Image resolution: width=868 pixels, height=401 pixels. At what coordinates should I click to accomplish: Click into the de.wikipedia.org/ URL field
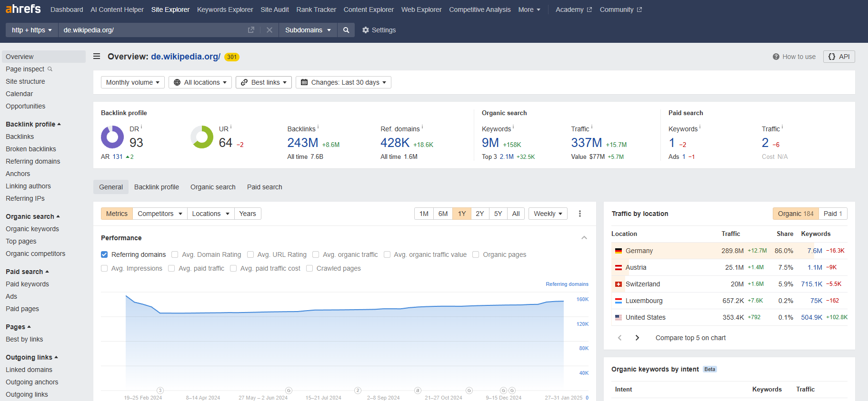152,30
